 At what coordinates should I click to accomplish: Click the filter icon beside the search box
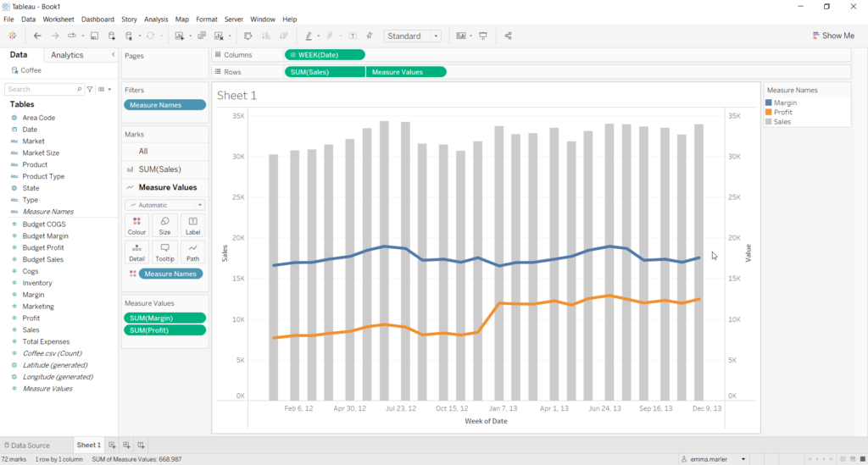(90, 89)
